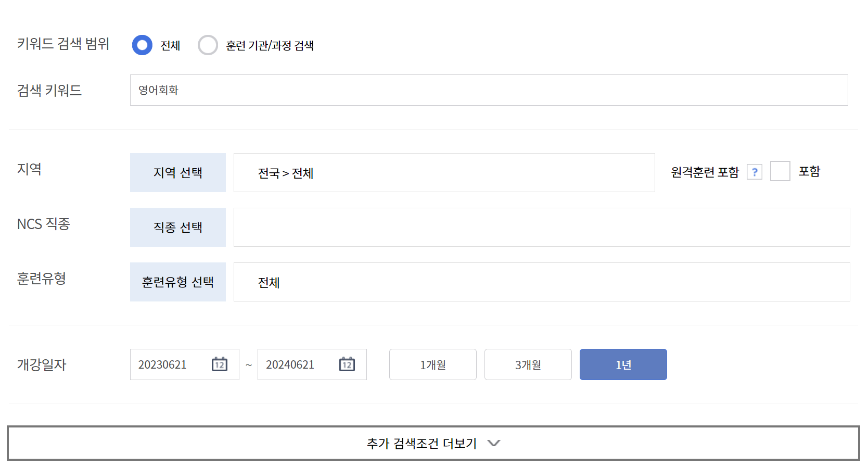Expand the 추가 검색조건 더보기 section
This screenshot has width=868, height=466.
click(x=422, y=443)
